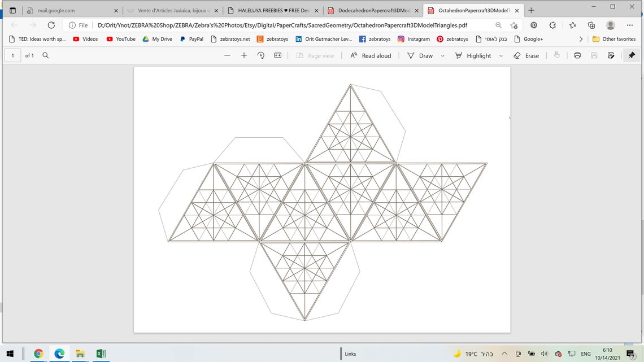Screen dimensions: 644x362
Task: Open Read aloud for the PDF
Action: point(371,55)
